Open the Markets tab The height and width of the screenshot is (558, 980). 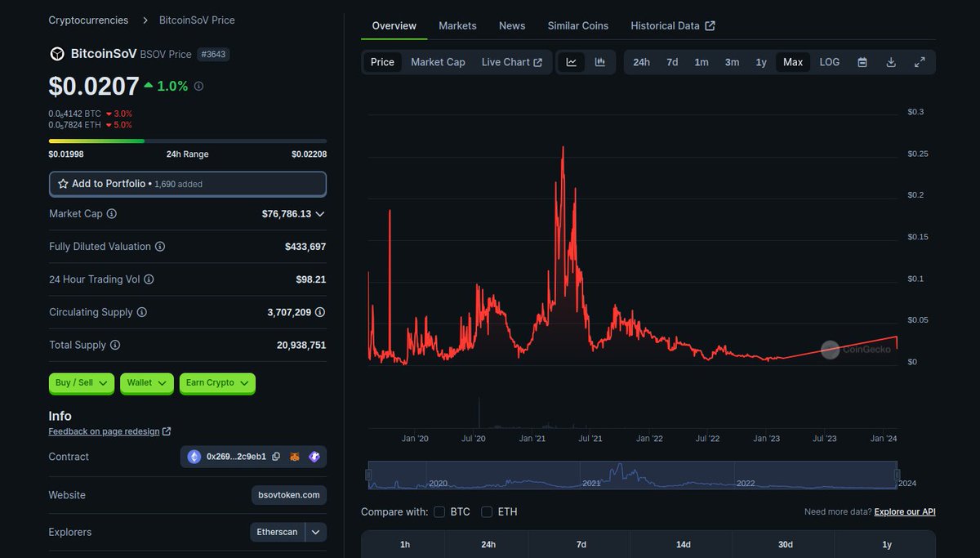click(457, 25)
